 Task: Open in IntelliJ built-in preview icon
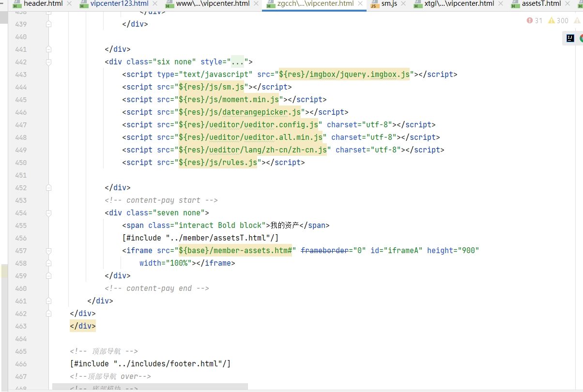(570, 38)
